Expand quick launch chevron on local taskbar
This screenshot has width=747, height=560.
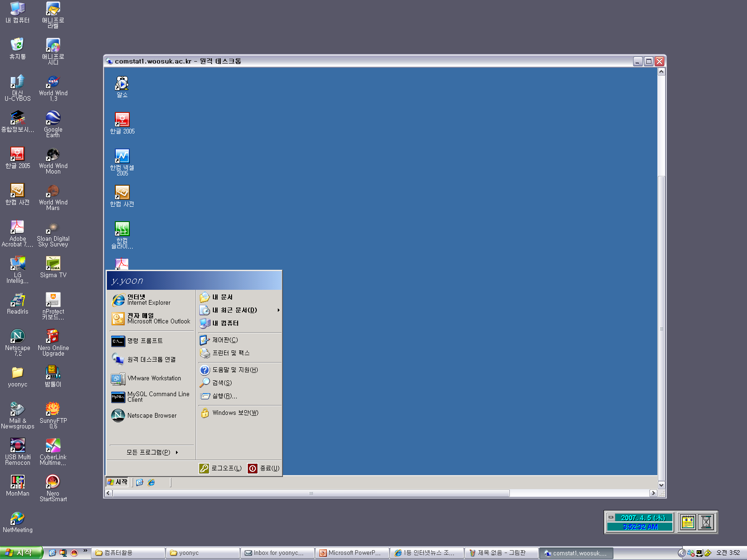click(x=85, y=551)
